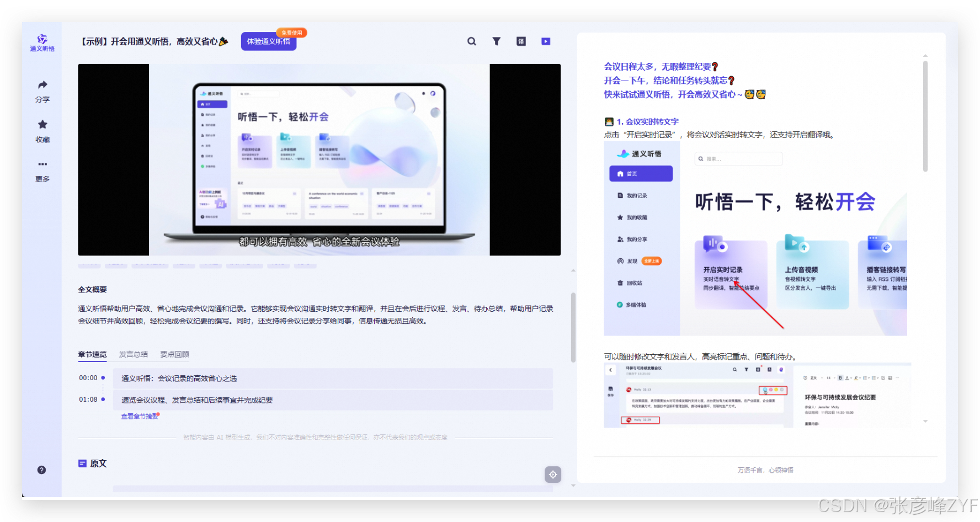This screenshot has height=522, width=980.
Task: Click the meeting minutes editor screenshot in notes
Action: pos(757,395)
